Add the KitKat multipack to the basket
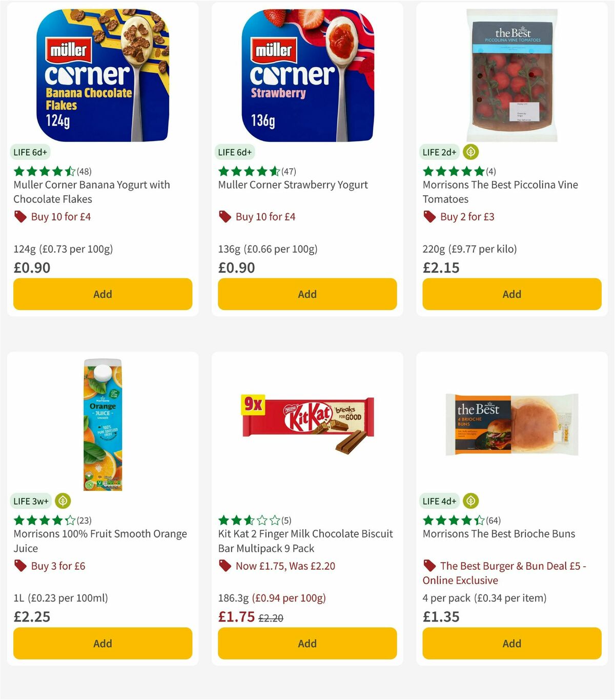The height and width of the screenshot is (700, 615). coord(306,643)
